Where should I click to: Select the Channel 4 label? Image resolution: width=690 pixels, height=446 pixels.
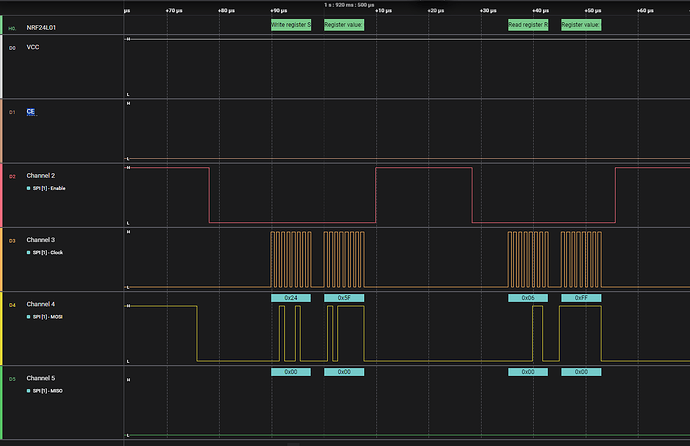pyautogui.click(x=40, y=304)
